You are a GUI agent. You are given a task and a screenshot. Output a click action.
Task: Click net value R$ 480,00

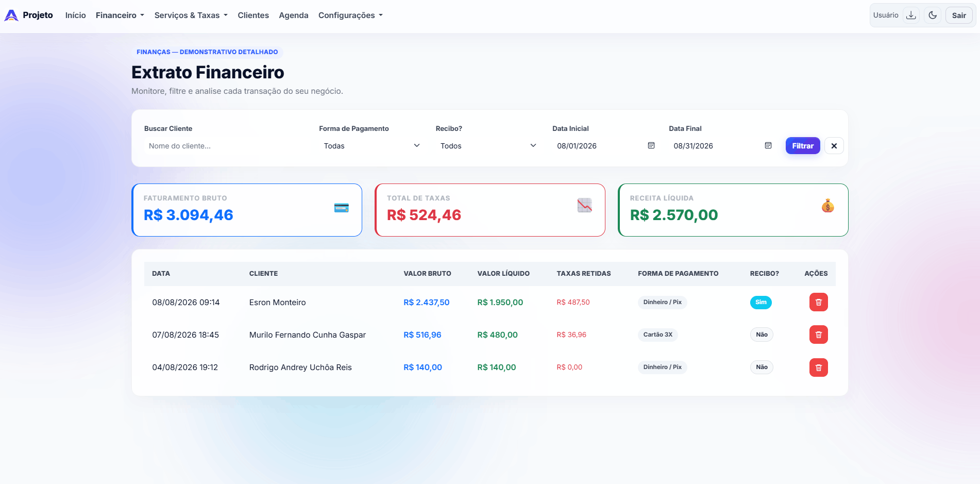(498, 335)
